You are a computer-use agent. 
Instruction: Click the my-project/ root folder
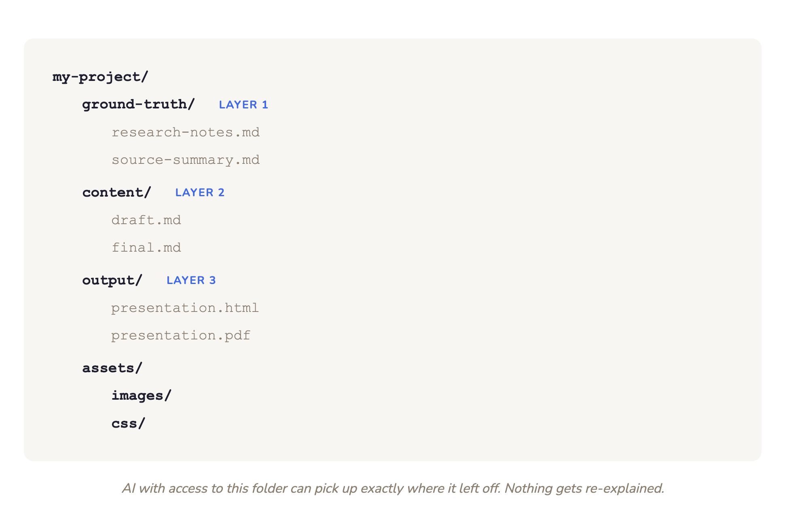click(100, 77)
